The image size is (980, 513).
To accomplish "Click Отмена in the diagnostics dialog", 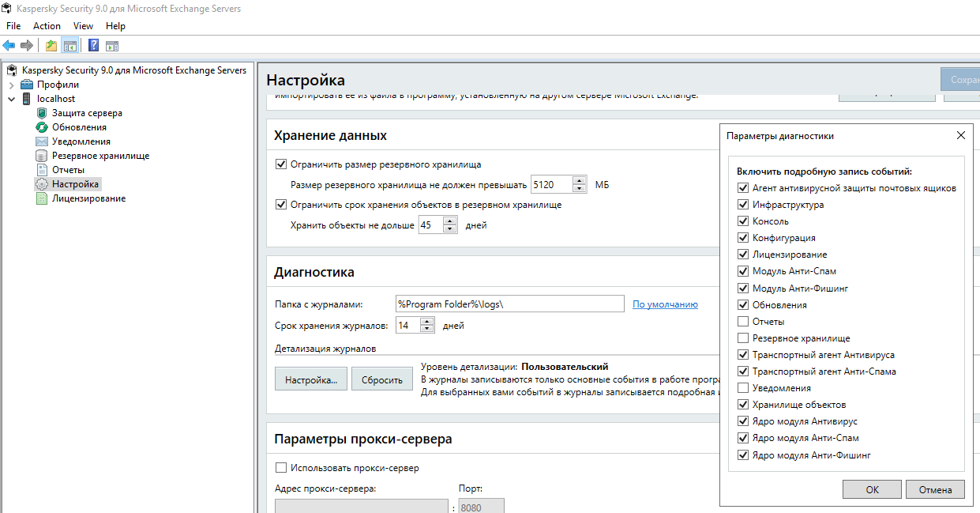I will point(935,489).
